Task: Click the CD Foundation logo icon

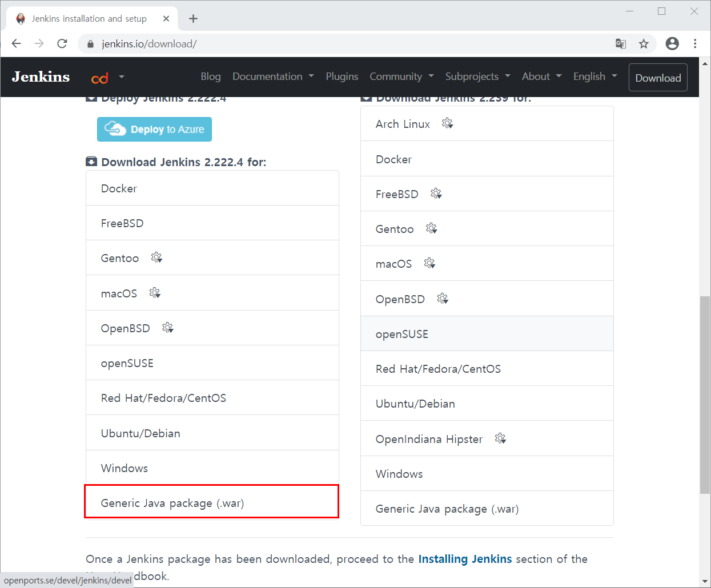Action: point(100,77)
